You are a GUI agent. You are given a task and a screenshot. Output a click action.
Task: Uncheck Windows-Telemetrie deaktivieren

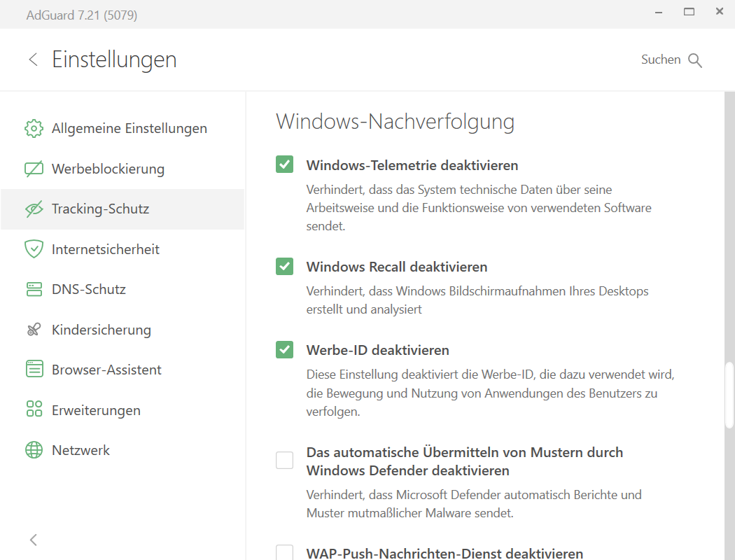point(284,164)
